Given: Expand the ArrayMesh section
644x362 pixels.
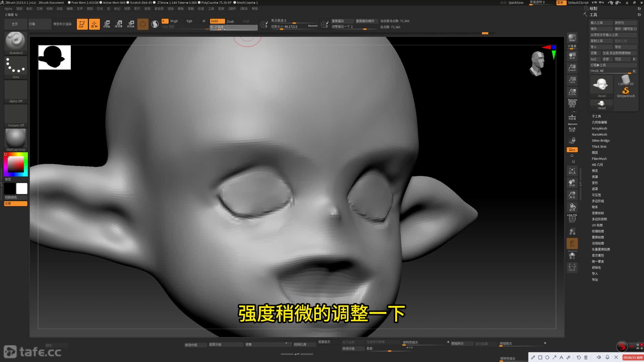Looking at the screenshot, I should click(599, 128).
